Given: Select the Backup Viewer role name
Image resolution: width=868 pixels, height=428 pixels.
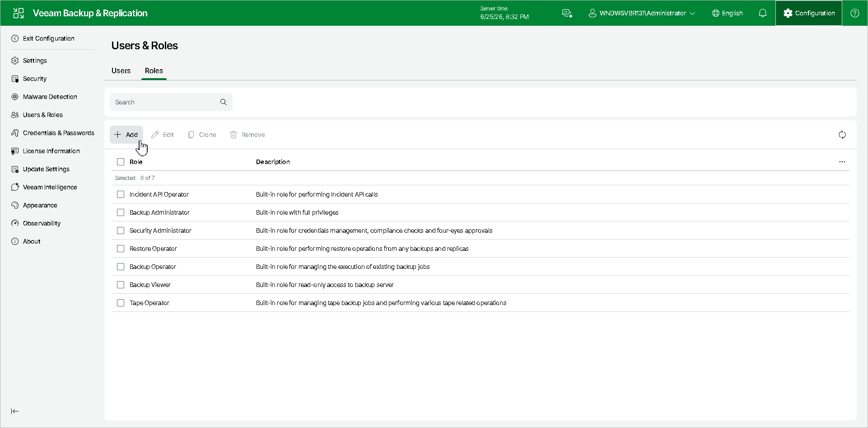Looking at the screenshot, I should pyautogui.click(x=150, y=285).
